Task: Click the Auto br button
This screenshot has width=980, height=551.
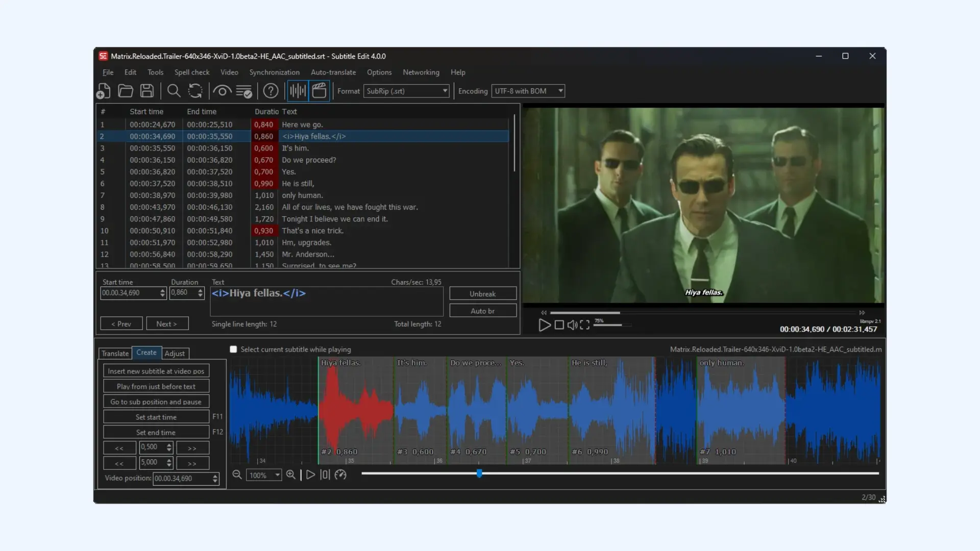Action: click(483, 311)
